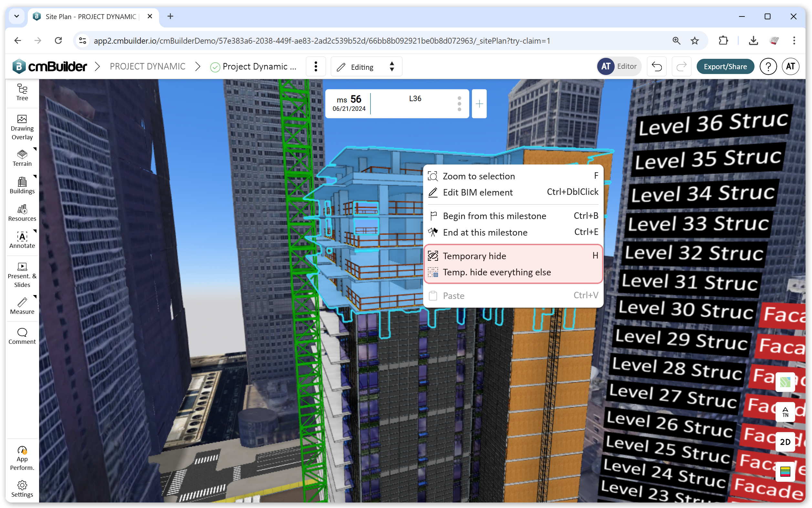Screen dimensions: 812x508
Task: Bookmark page with the star icon
Action: click(x=694, y=41)
